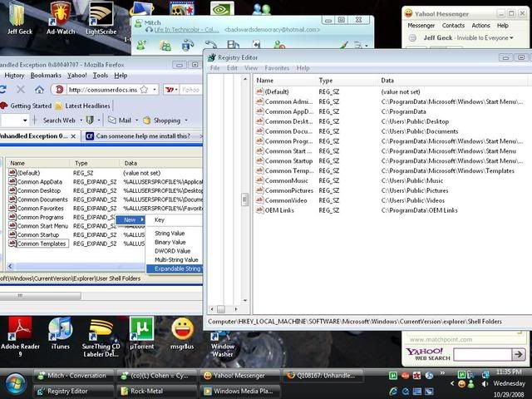Open Windows Media Player taskbar button
This screenshot has height=399, width=532.
tap(240, 392)
